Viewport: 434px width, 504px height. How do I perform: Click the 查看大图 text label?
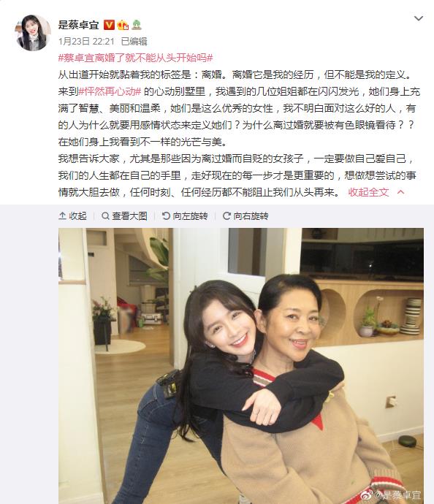[x=129, y=215]
